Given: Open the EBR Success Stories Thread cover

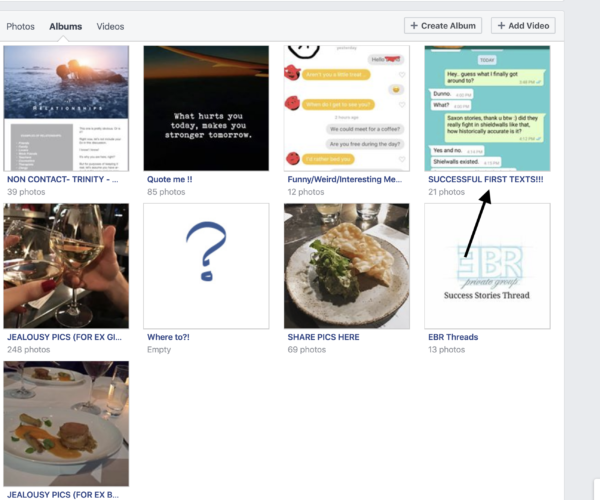Looking at the screenshot, I should point(487,266).
